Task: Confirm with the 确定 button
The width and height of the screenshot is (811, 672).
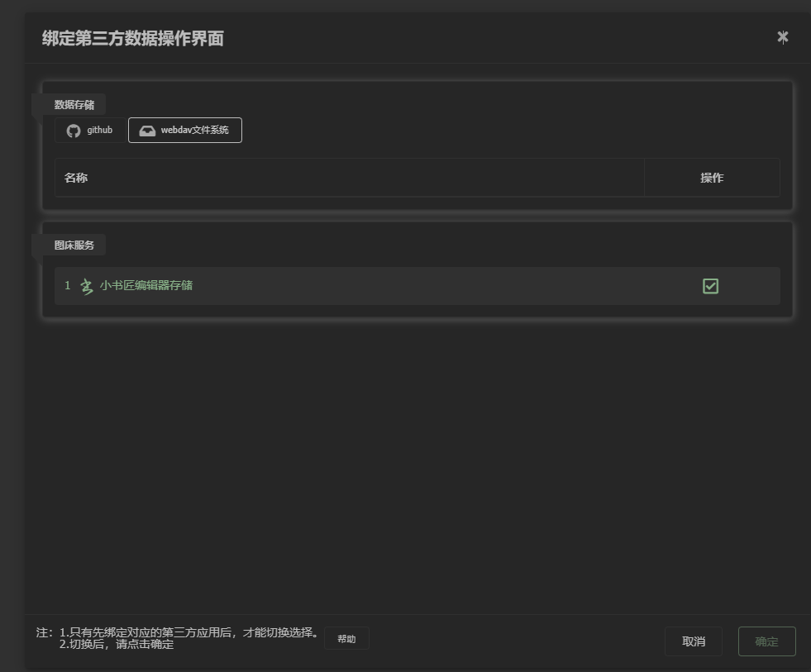Action: [766, 641]
